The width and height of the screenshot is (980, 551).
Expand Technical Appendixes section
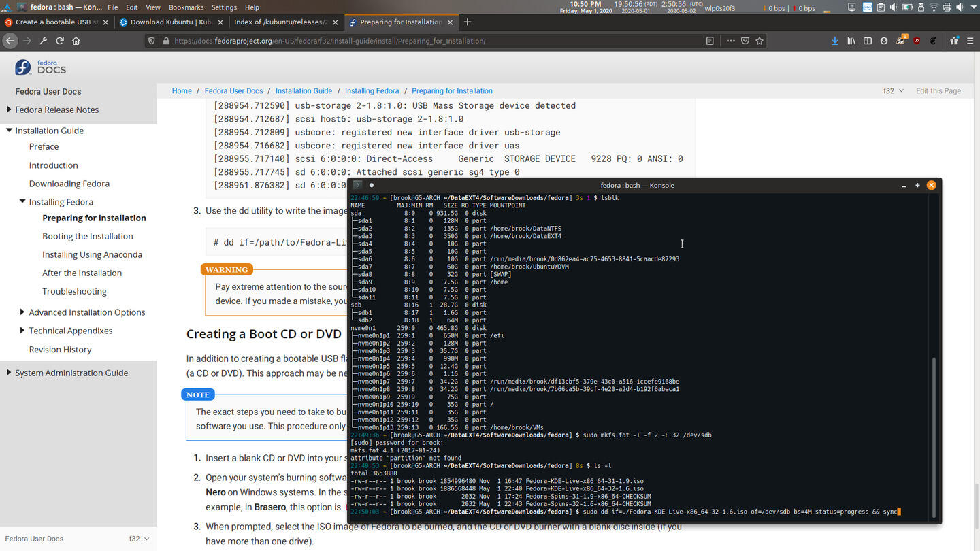22,331
